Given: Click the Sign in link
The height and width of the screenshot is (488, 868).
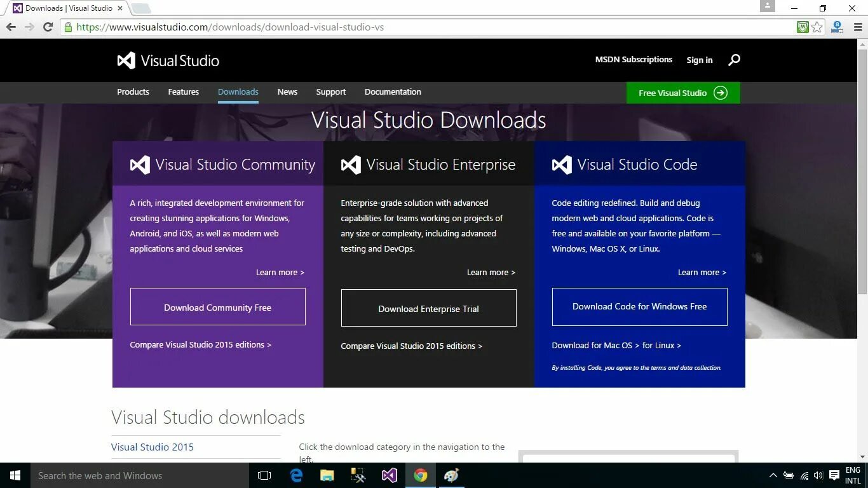Looking at the screenshot, I should [x=700, y=60].
